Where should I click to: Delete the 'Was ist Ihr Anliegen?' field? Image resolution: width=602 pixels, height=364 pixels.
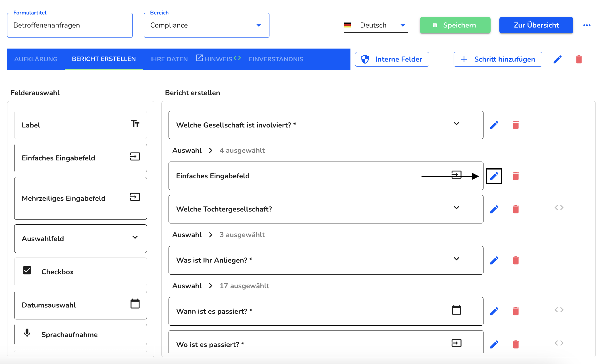(x=516, y=260)
